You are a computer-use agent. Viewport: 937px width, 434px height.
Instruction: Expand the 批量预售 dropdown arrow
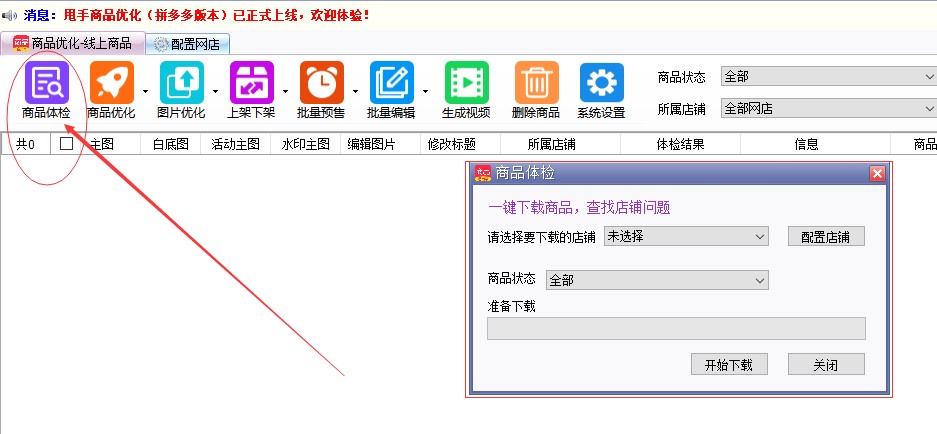pyautogui.click(x=356, y=91)
